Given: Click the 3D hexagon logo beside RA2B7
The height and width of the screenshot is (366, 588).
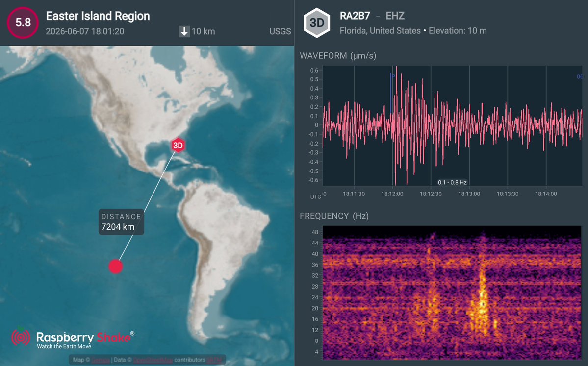Looking at the screenshot, I should (x=317, y=23).
